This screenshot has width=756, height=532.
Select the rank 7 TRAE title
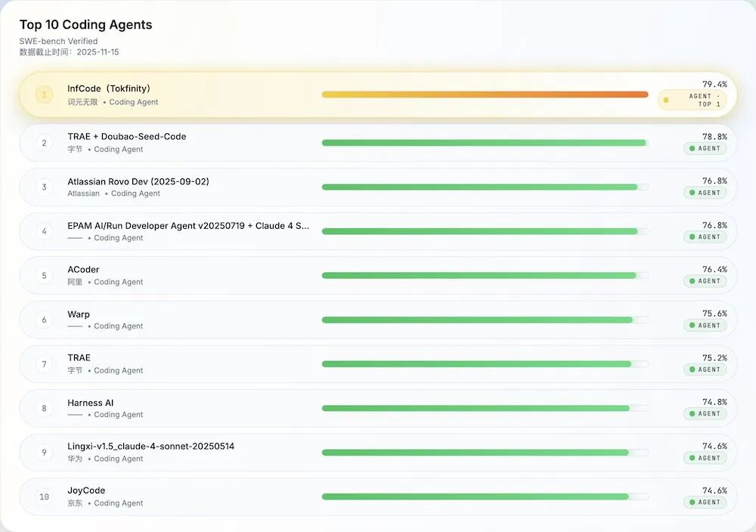tap(79, 357)
